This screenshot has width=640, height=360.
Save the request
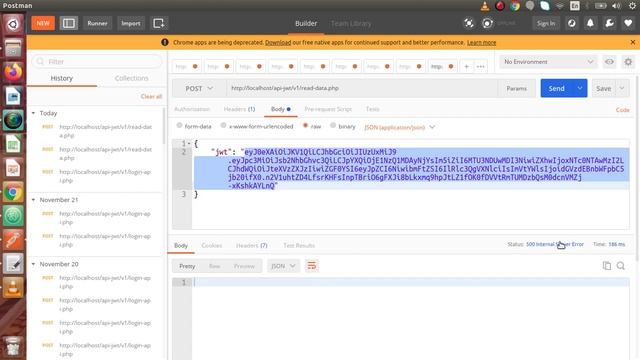click(x=603, y=88)
